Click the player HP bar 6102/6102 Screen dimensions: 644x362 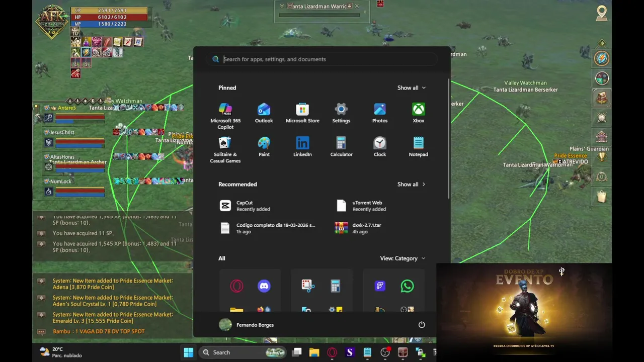tap(110, 17)
